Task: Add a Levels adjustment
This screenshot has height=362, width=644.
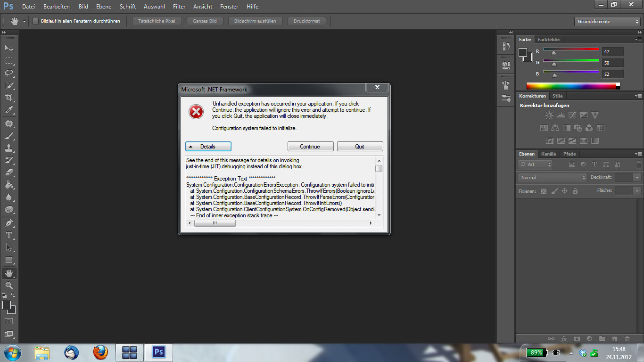Action: [x=561, y=115]
